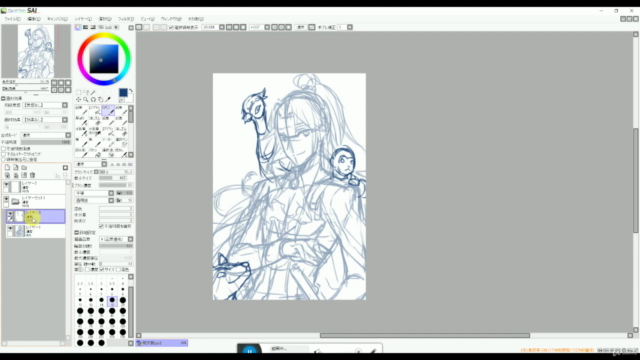
Task: Select the レイヤー2 layer row
Action: [35, 187]
